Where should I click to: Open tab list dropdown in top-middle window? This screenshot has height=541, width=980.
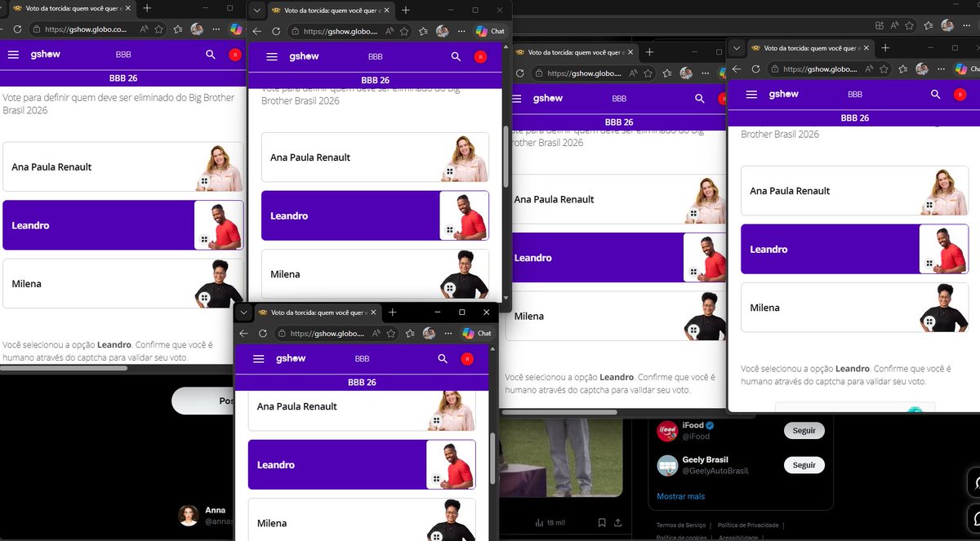coord(256,11)
